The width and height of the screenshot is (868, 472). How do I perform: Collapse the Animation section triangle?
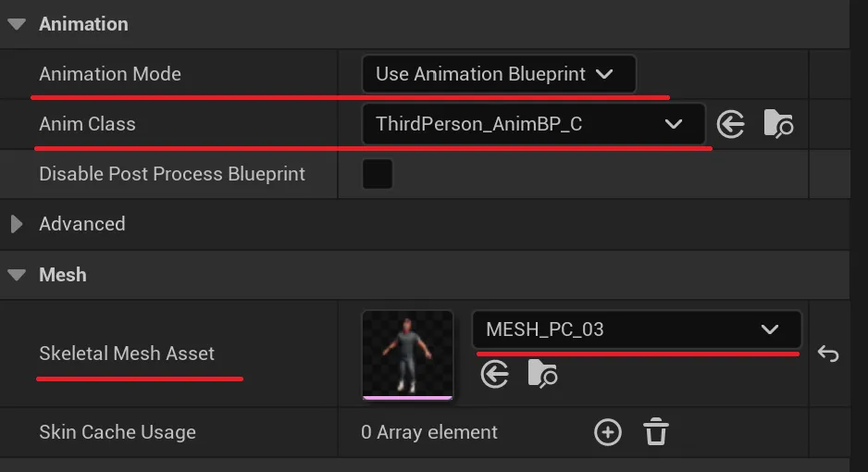(17, 24)
